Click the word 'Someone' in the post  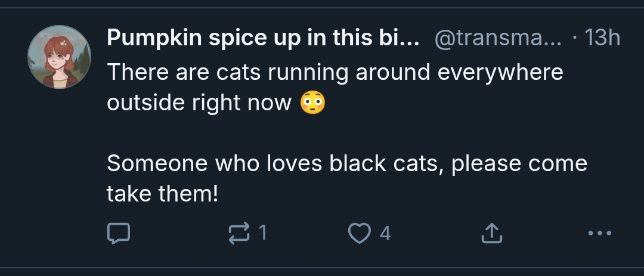point(157,163)
